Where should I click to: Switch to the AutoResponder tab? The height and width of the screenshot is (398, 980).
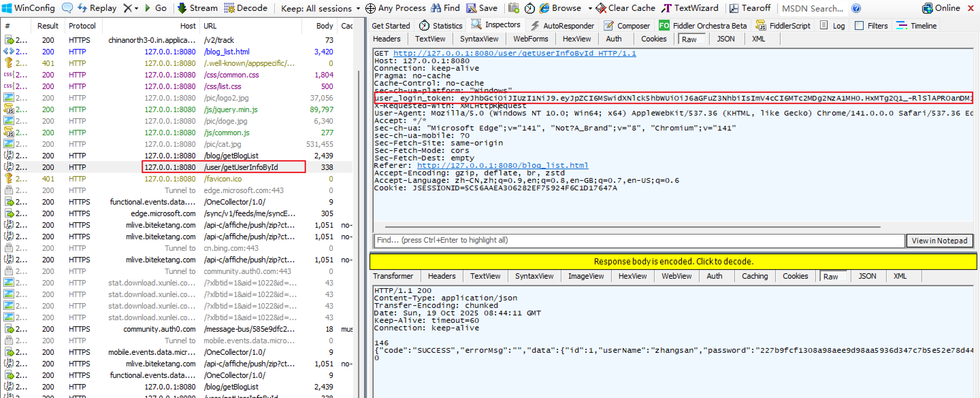pos(562,26)
